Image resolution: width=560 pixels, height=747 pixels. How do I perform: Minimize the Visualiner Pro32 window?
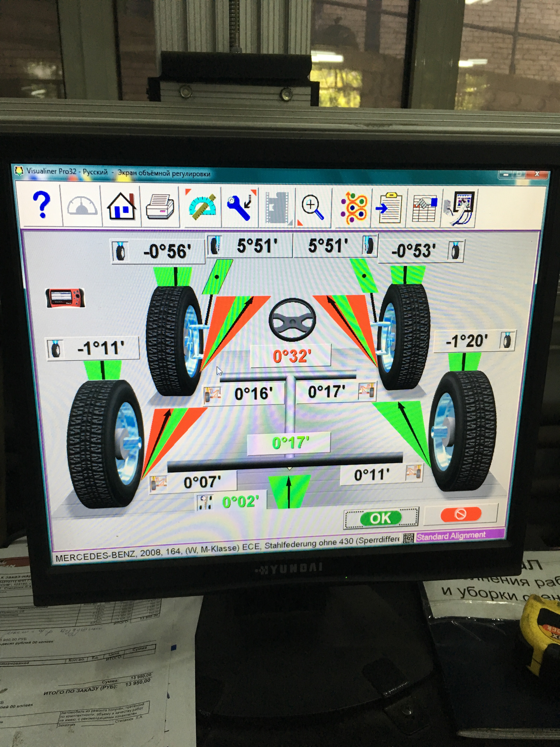coord(506,175)
